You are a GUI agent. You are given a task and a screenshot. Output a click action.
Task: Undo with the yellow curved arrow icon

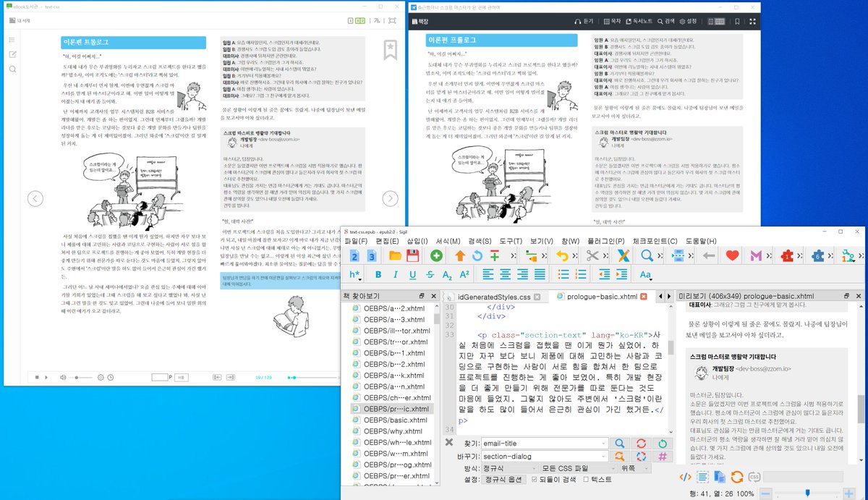point(562,255)
